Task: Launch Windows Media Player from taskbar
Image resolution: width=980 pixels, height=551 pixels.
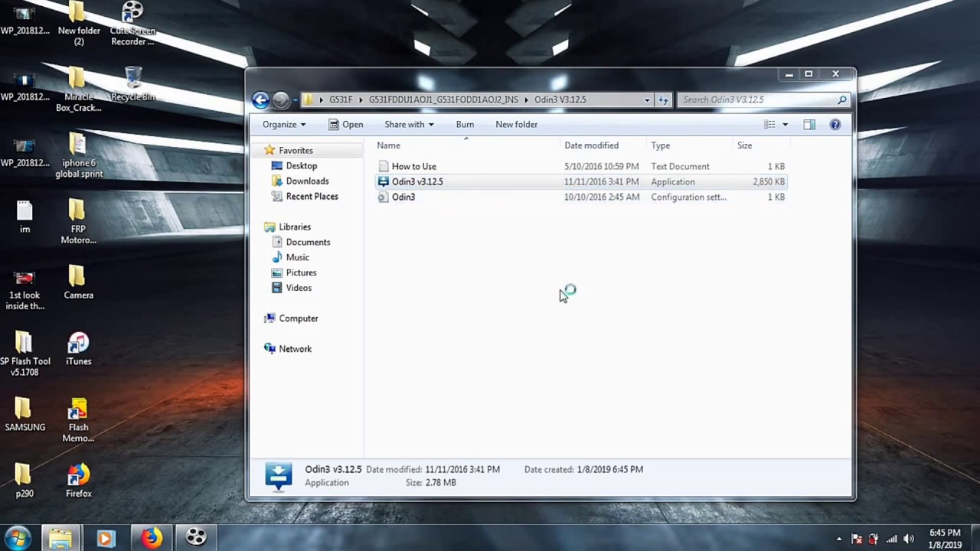Action: (106, 538)
